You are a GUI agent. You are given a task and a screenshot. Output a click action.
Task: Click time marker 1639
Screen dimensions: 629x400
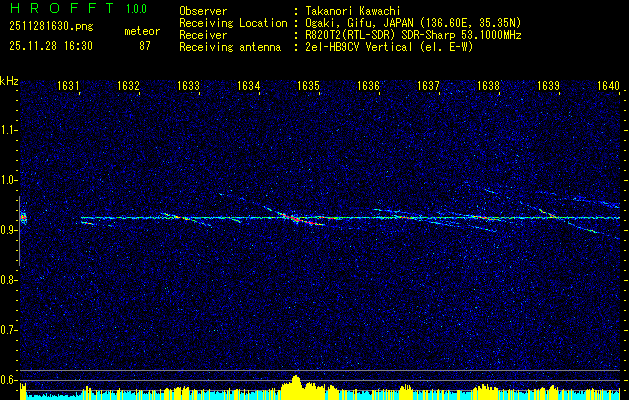(548, 85)
